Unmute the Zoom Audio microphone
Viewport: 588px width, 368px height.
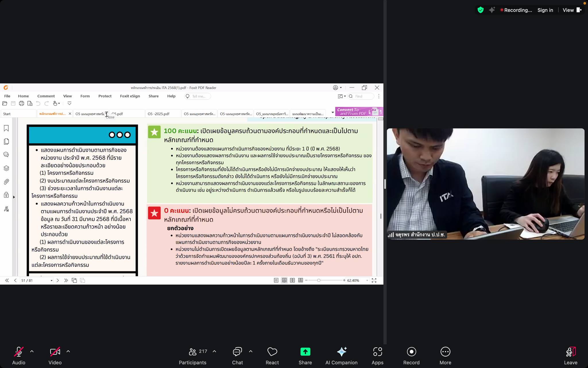pyautogui.click(x=19, y=356)
